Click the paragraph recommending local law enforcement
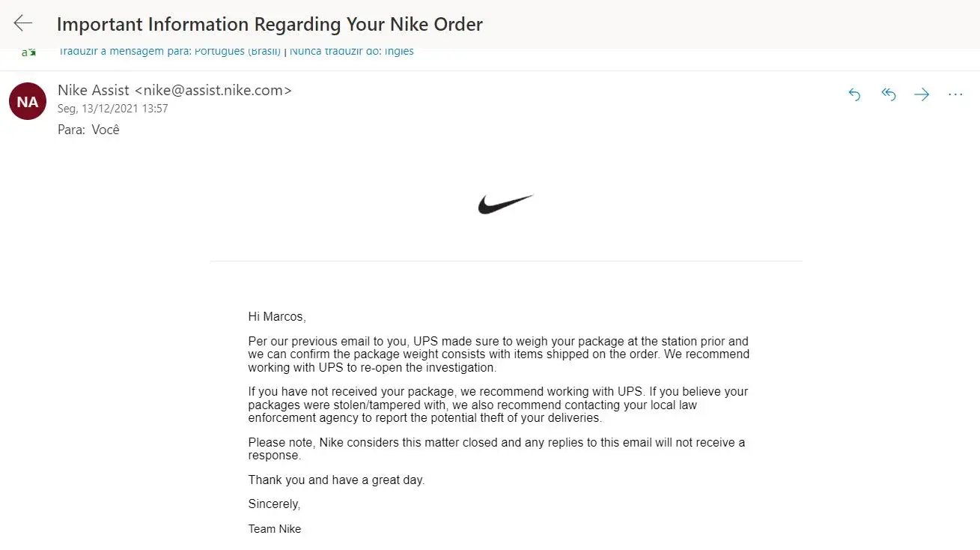This screenshot has width=980, height=550. click(x=498, y=405)
